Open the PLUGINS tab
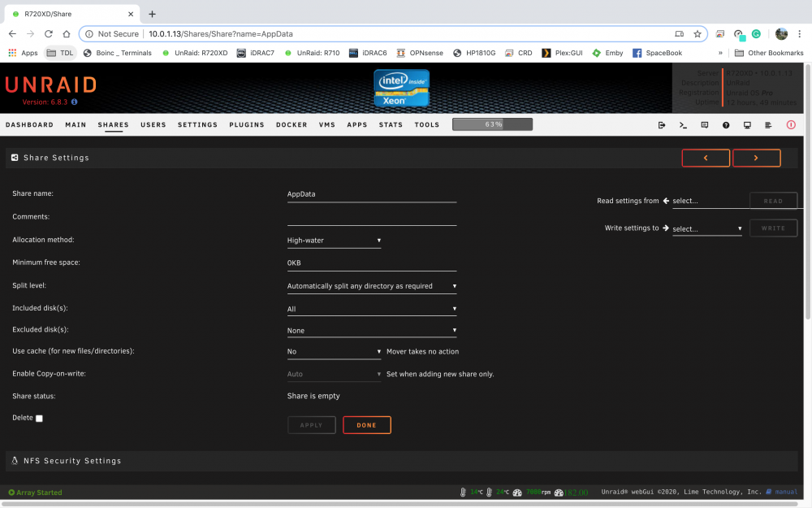The image size is (812, 508). 247,125
